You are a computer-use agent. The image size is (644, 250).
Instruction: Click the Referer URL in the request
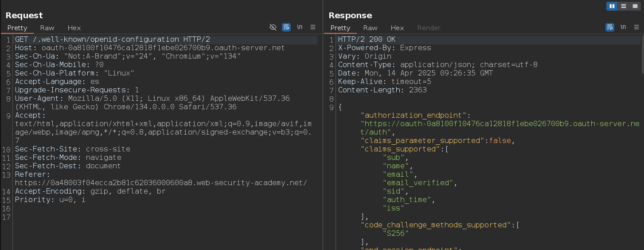click(x=160, y=183)
